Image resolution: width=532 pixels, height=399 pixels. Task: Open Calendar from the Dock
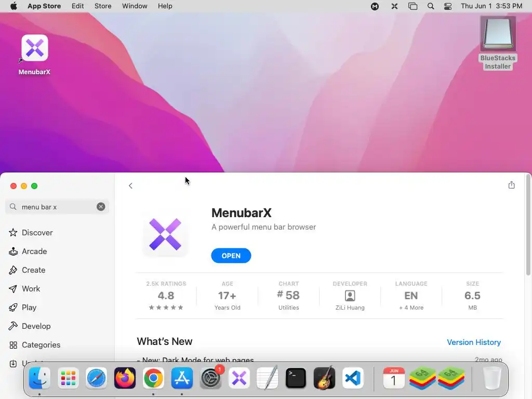pos(394,378)
